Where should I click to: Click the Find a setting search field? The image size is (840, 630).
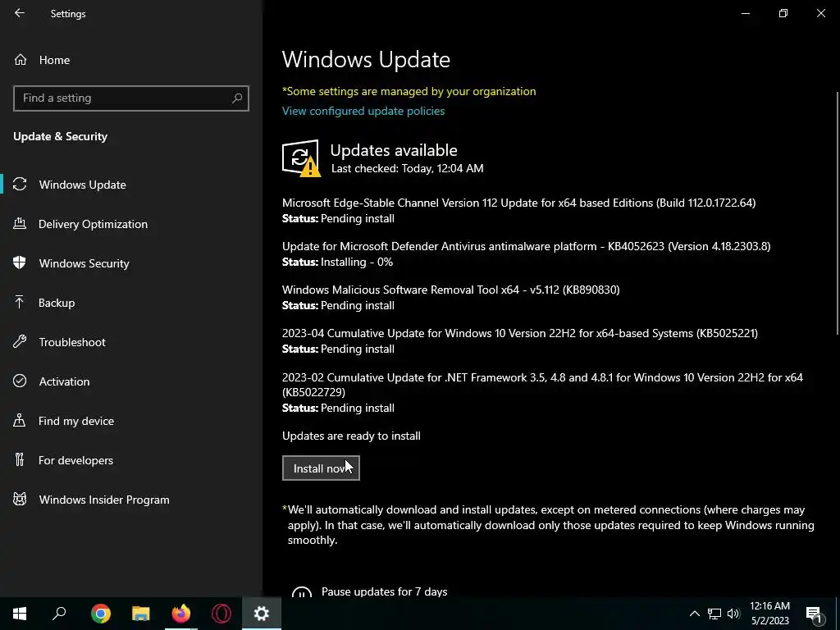point(130,98)
